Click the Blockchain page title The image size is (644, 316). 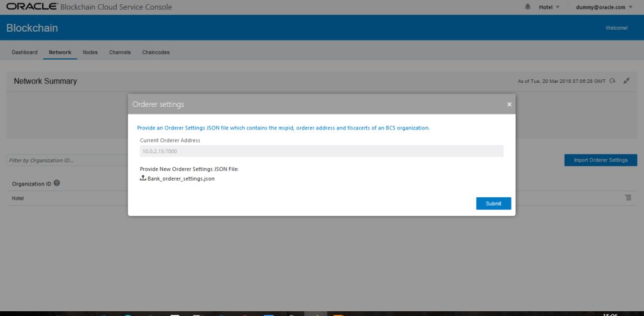(32, 28)
